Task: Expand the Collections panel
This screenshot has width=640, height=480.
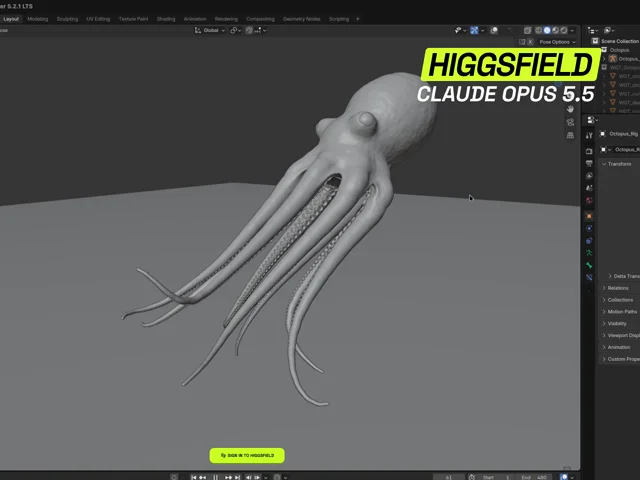Action: (x=604, y=300)
